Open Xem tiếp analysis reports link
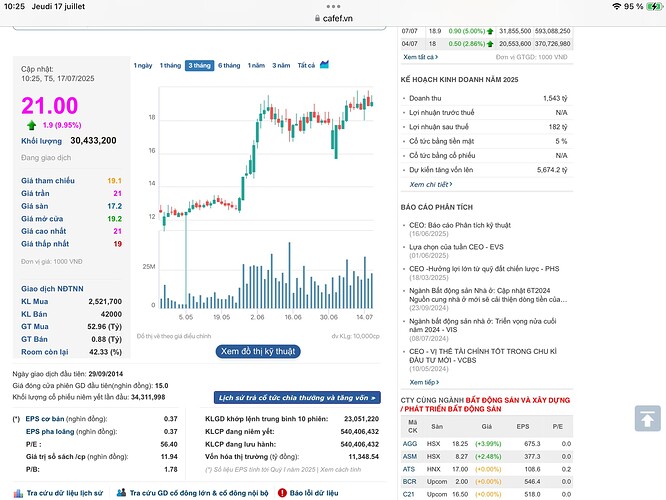 click(424, 382)
